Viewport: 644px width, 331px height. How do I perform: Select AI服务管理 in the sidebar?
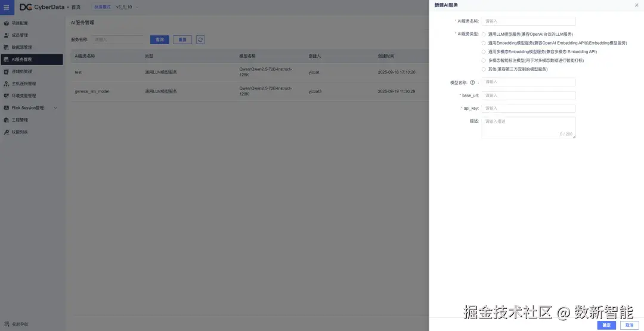point(32,60)
